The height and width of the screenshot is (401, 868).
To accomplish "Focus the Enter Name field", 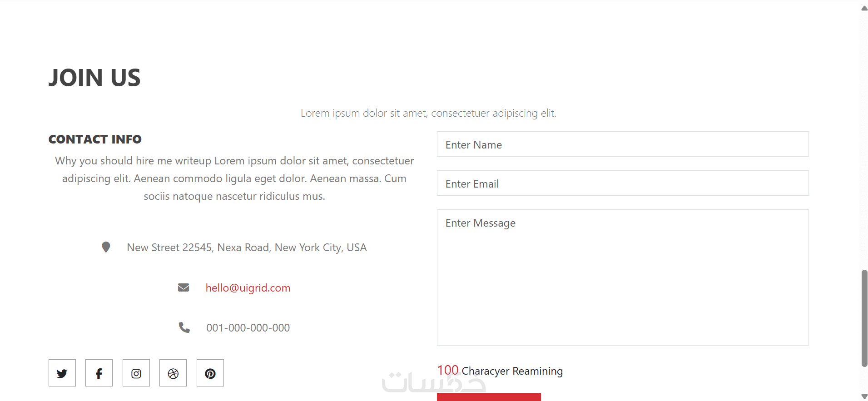I will coord(622,144).
